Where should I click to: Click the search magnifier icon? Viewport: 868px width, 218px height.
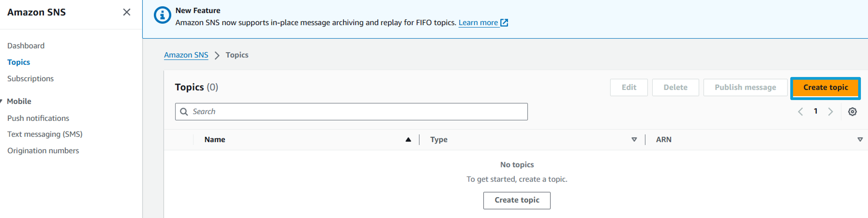pyautogui.click(x=184, y=112)
